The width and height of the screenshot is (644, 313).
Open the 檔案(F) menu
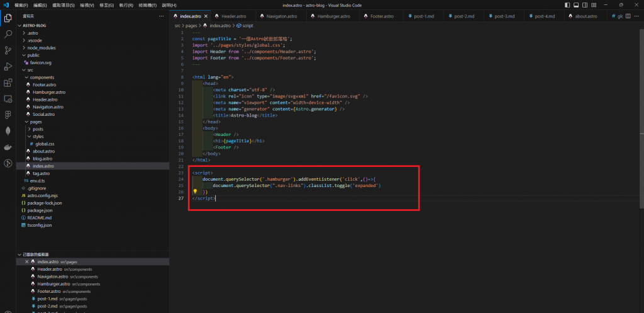21,5
